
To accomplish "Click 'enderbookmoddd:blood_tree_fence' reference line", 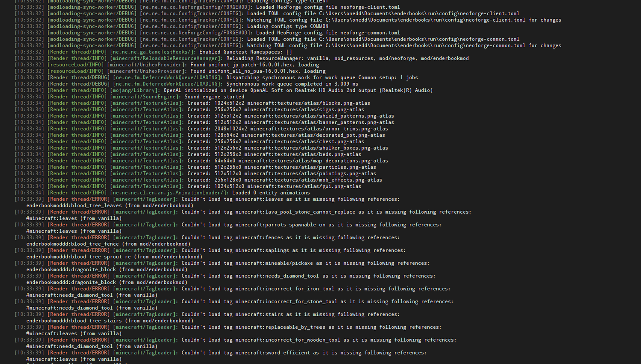I will (x=108, y=244).
